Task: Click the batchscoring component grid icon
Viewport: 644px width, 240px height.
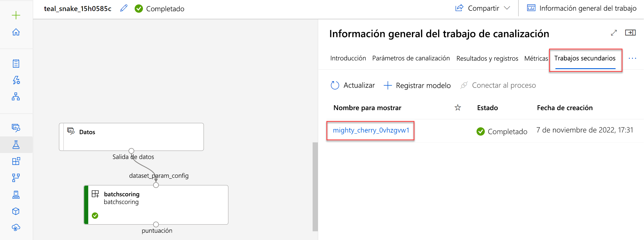Action: click(95, 194)
